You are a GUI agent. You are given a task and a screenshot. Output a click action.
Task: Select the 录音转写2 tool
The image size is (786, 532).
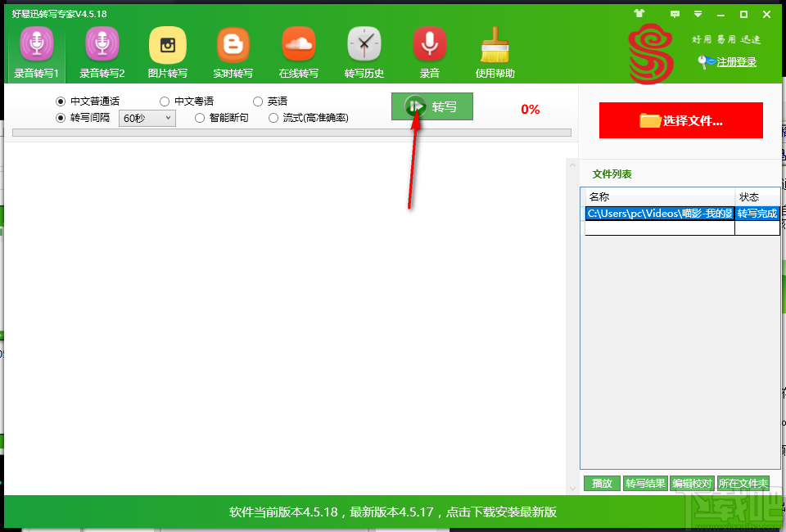tap(102, 51)
